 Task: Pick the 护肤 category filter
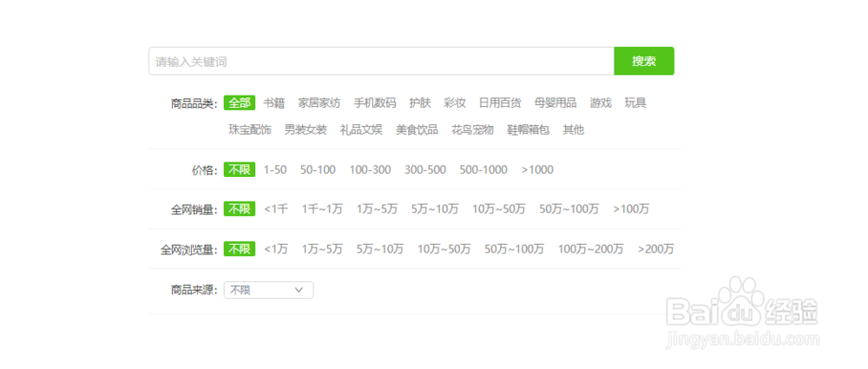[420, 102]
